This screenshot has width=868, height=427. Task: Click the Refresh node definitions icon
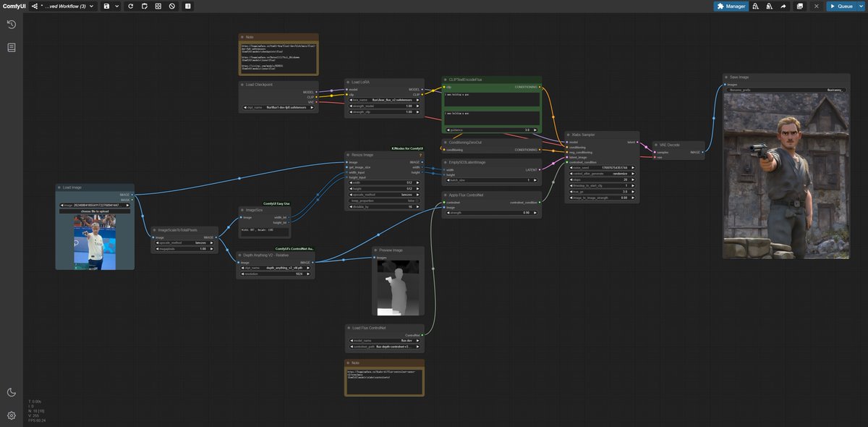click(131, 6)
